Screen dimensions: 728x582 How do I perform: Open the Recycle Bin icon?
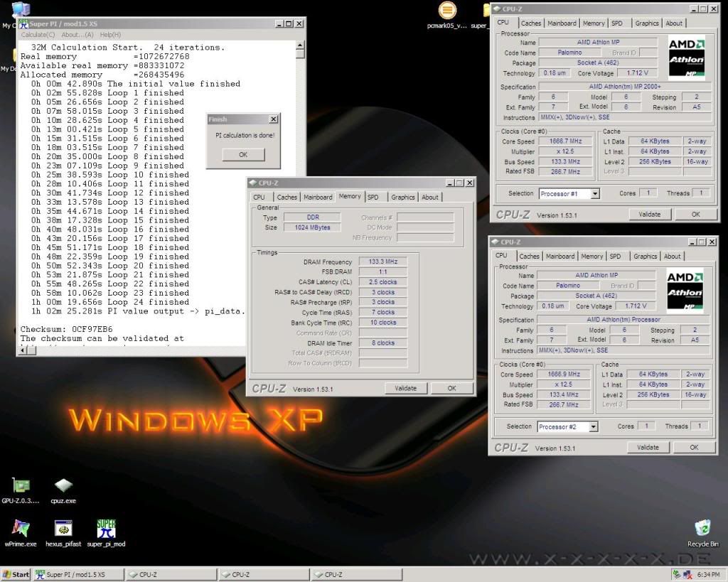click(x=702, y=533)
